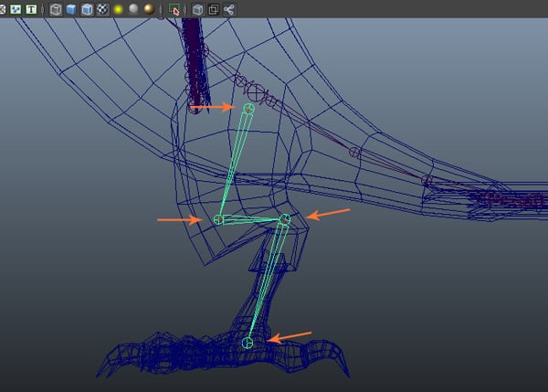This screenshot has height=392, width=548.
Task: Select the top hip joint of the leg
Action: [248, 109]
